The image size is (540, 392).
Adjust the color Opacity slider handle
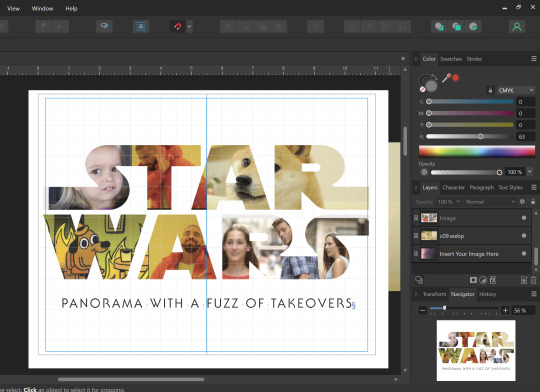[499, 172]
